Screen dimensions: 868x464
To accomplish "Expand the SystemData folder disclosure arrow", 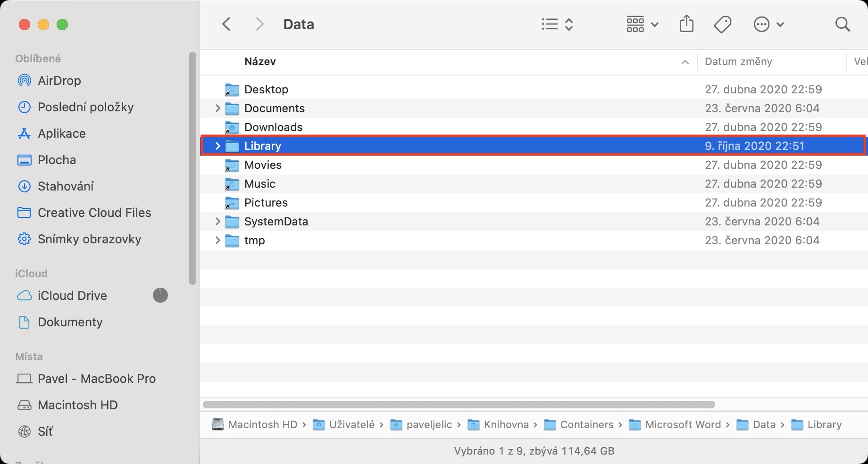I will [217, 222].
